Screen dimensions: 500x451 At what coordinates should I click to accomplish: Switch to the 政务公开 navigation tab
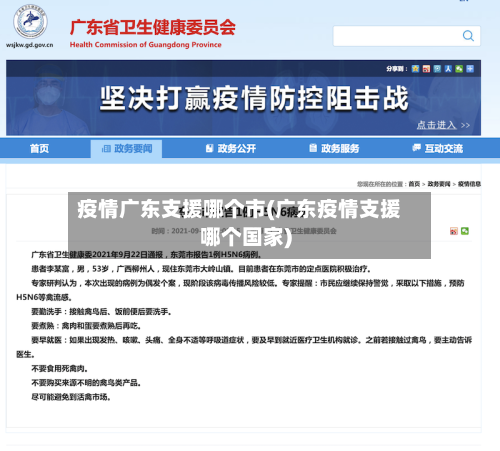pos(231,148)
